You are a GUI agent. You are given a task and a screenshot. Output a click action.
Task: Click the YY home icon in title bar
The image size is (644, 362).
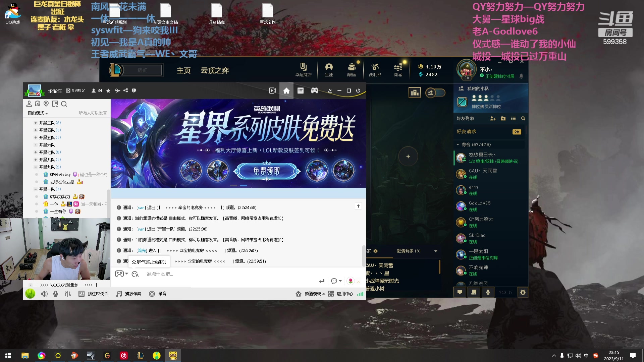pyautogui.click(x=286, y=91)
